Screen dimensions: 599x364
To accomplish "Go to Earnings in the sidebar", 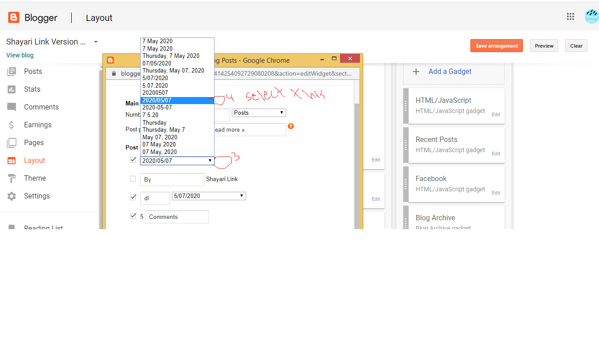I will [x=38, y=125].
